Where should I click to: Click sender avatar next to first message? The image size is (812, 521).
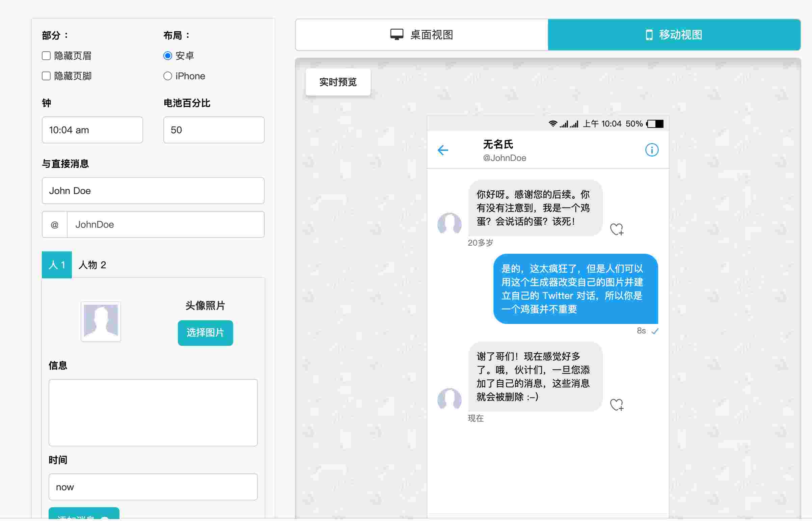(x=449, y=223)
